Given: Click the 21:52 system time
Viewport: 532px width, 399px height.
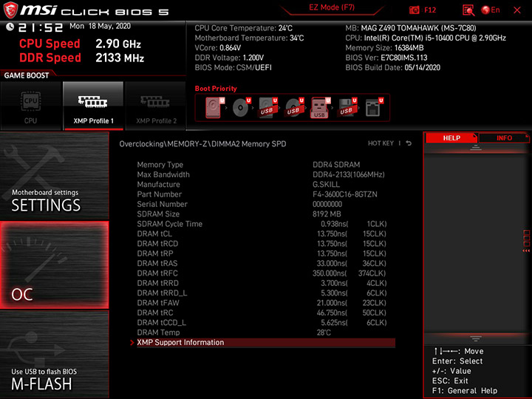Looking at the screenshot, I should 41,27.
